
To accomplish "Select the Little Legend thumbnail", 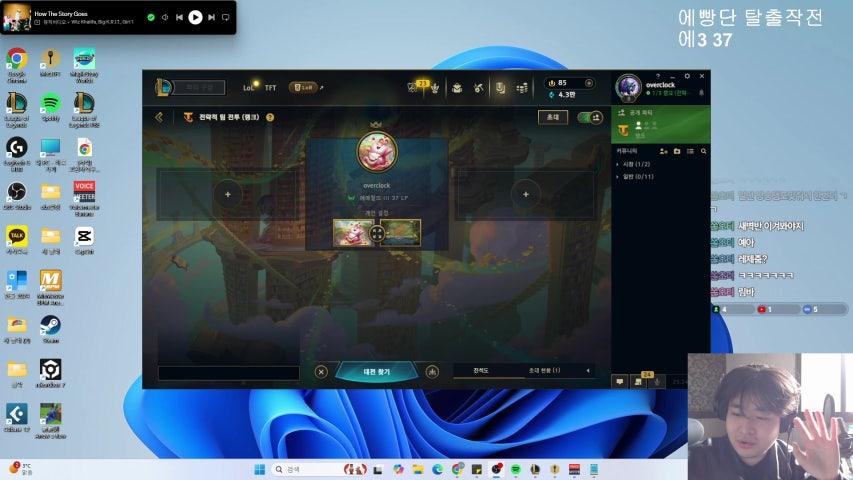I will tap(352, 233).
